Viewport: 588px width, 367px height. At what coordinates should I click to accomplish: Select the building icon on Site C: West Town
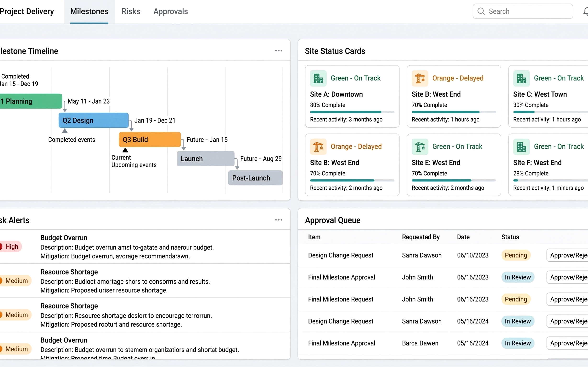(522, 78)
